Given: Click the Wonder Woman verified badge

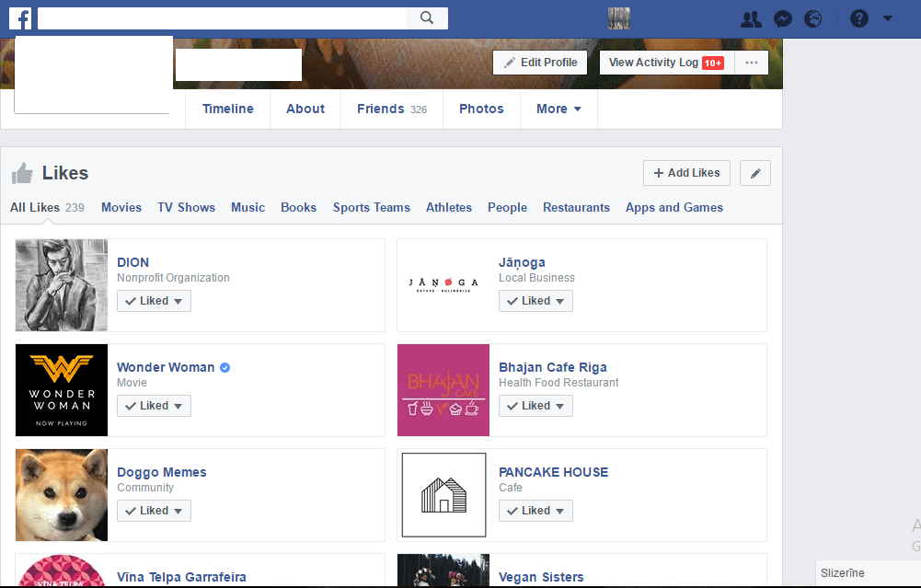Looking at the screenshot, I should coord(225,368).
